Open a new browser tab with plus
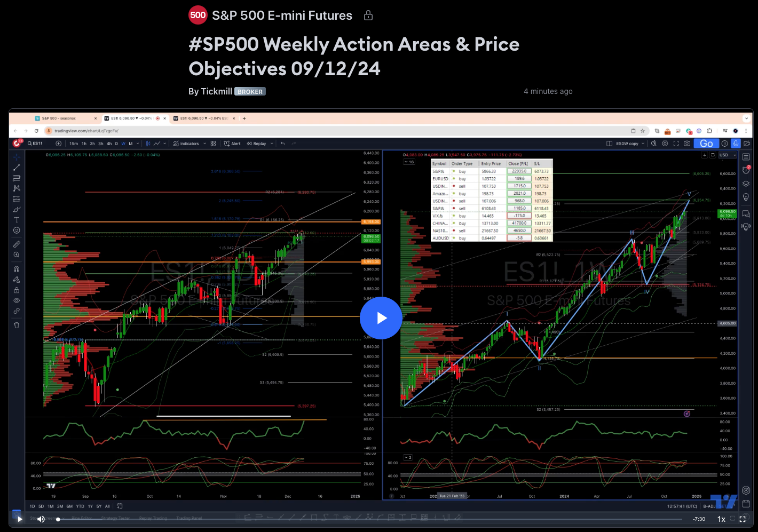Image resolution: width=758 pixels, height=532 pixels. tap(244, 118)
